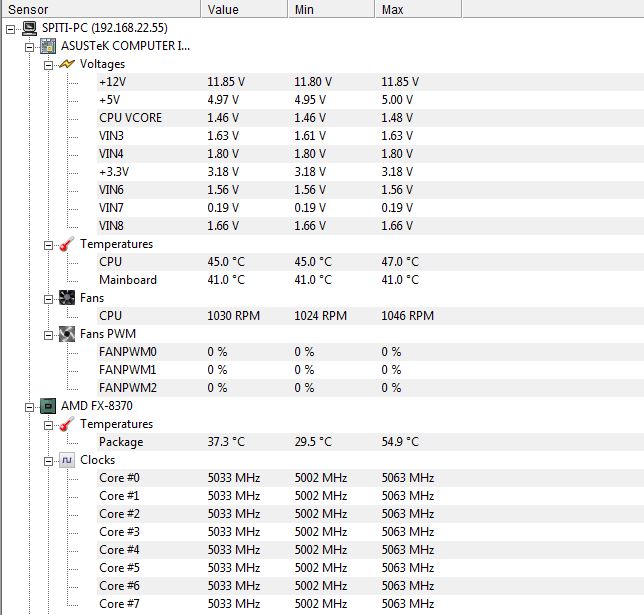This screenshot has height=615, width=644.
Task: Click the 54.9 °C Package max value
Action: 400,442
